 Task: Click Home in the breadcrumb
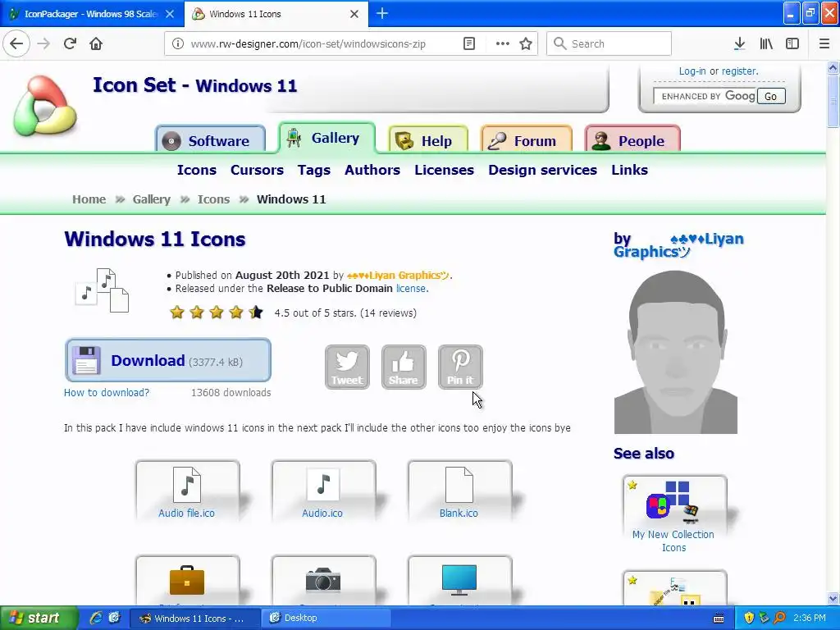(x=89, y=199)
